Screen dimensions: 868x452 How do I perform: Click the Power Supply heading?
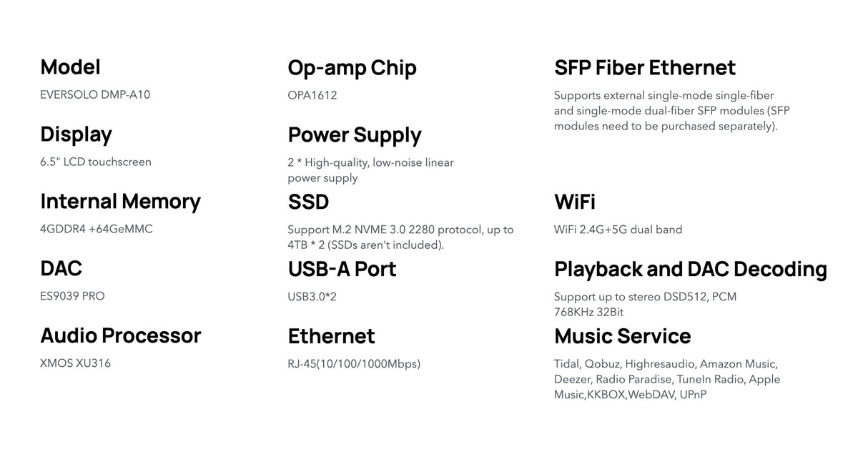(x=355, y=135)
